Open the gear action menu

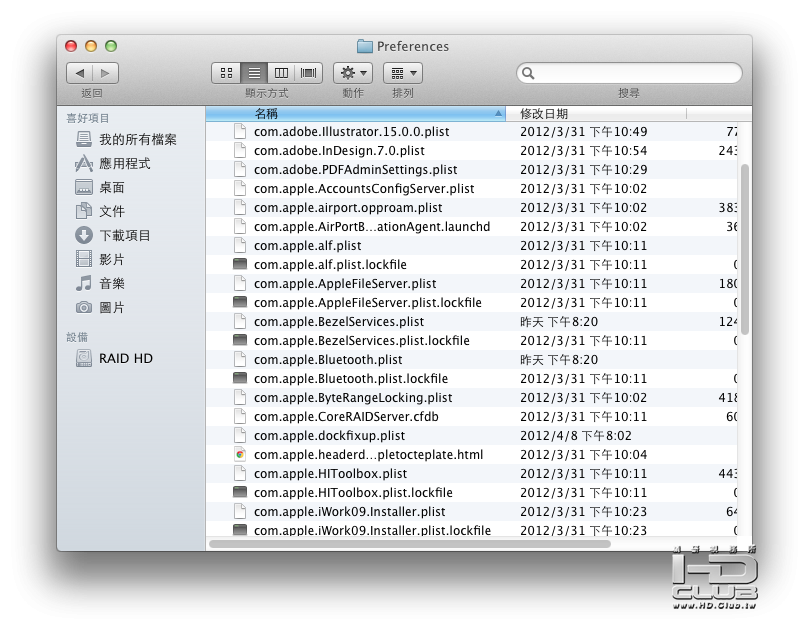coord(353,73)
